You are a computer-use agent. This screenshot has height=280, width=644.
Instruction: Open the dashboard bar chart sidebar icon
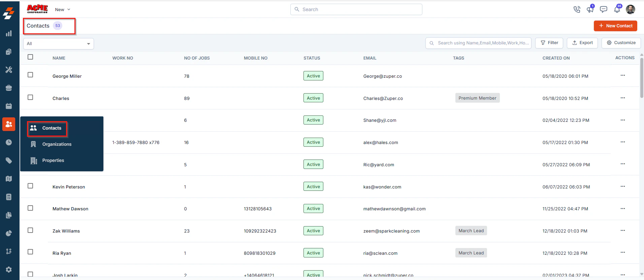[9, 33]
